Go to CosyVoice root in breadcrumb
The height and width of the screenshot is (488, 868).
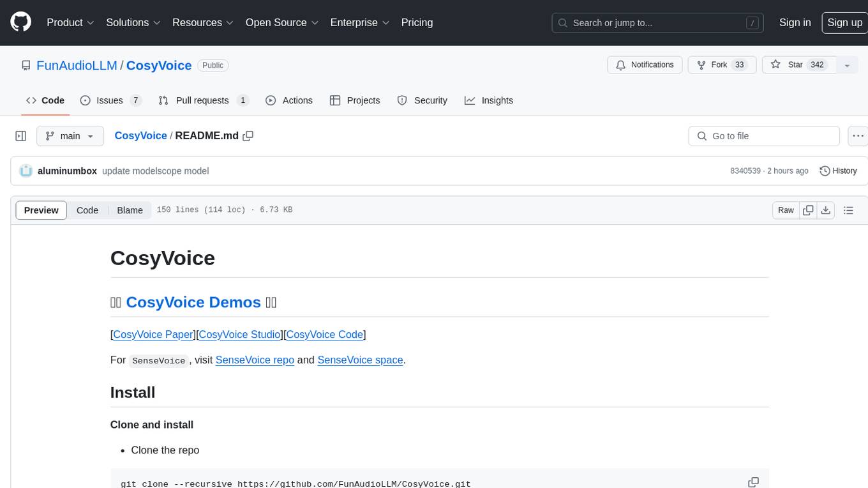pyautogui.click(x=140, y=135)
